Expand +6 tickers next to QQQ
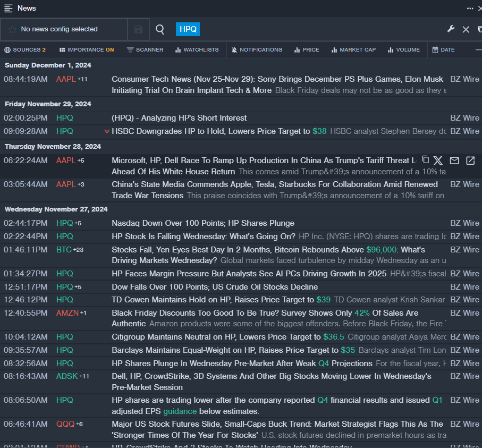Viewport: 482px width, 448px height. tap(79, 424)
